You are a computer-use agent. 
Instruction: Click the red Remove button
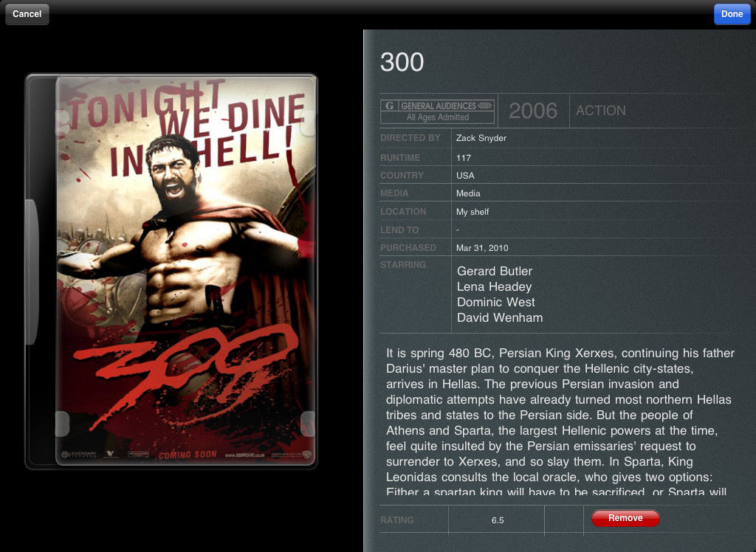(x=625, y=518)
